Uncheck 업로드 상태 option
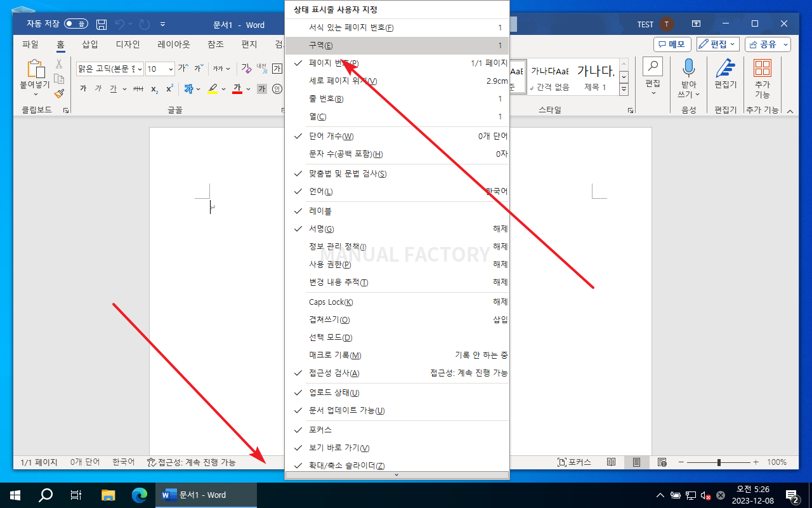The image size is (812, 508). tap(397, 393)
